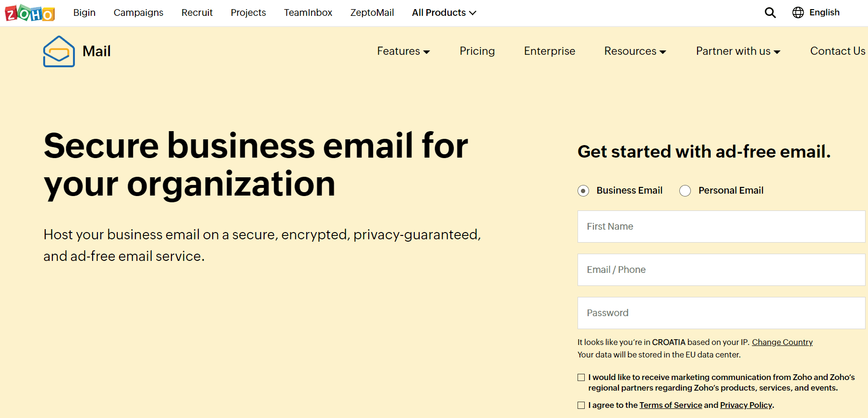Enable marketing communication checkbox
This screenshot has width=868, height=418.
580,377
